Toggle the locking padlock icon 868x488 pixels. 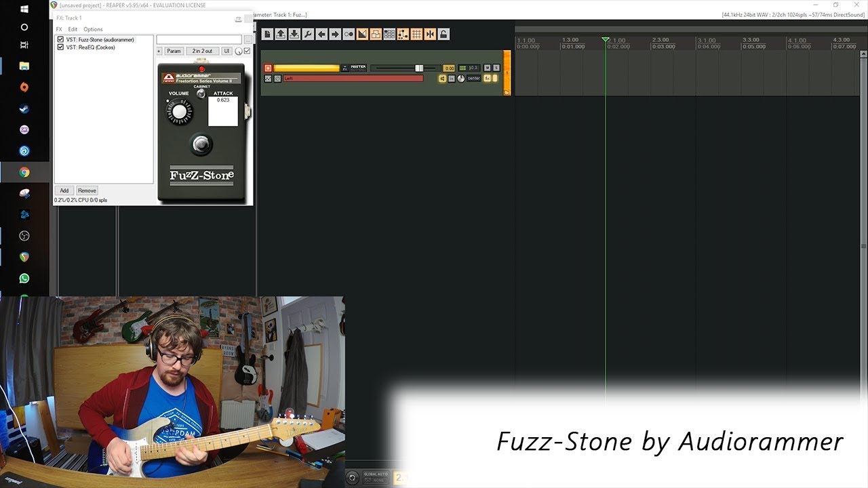point(443,34)
